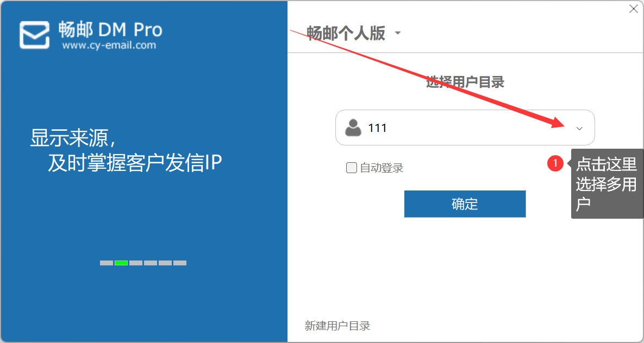The height and width of the screenshot is (343, 644).
Task: Jump to the last gray slide indicator
Action: 180,263
